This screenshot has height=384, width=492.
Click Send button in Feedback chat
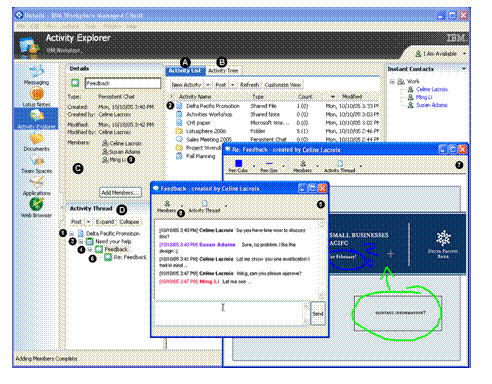click(x=318, y=313)
